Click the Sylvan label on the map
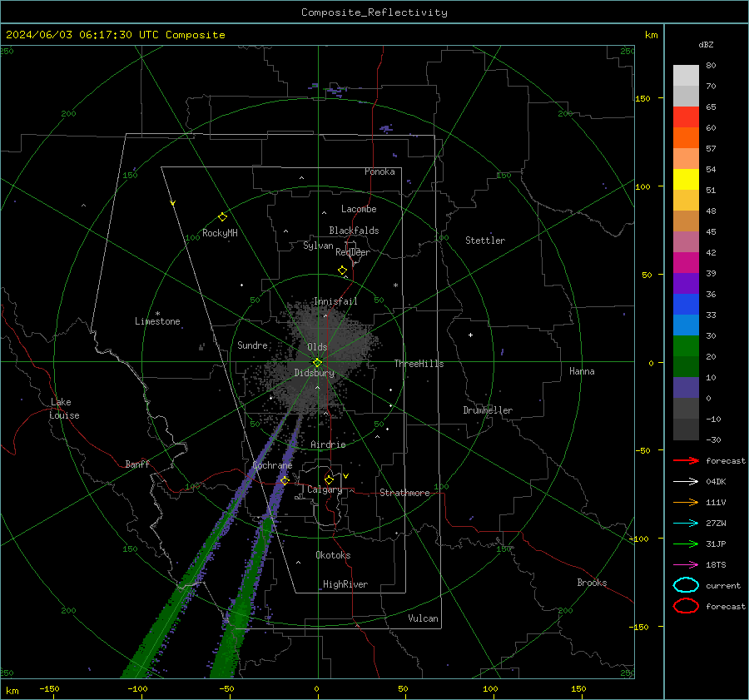 (x=318, y=246)
